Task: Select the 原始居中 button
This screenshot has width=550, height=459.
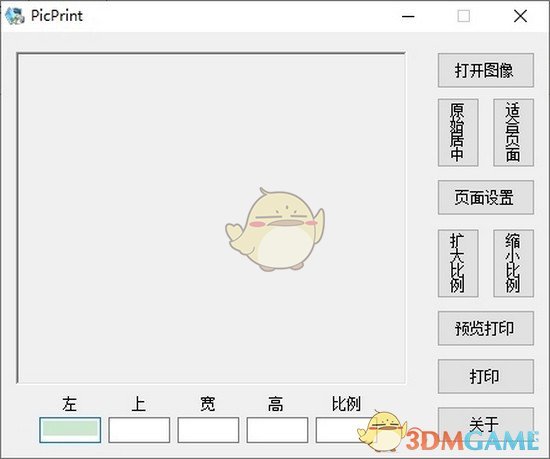Action: point(458,132)
